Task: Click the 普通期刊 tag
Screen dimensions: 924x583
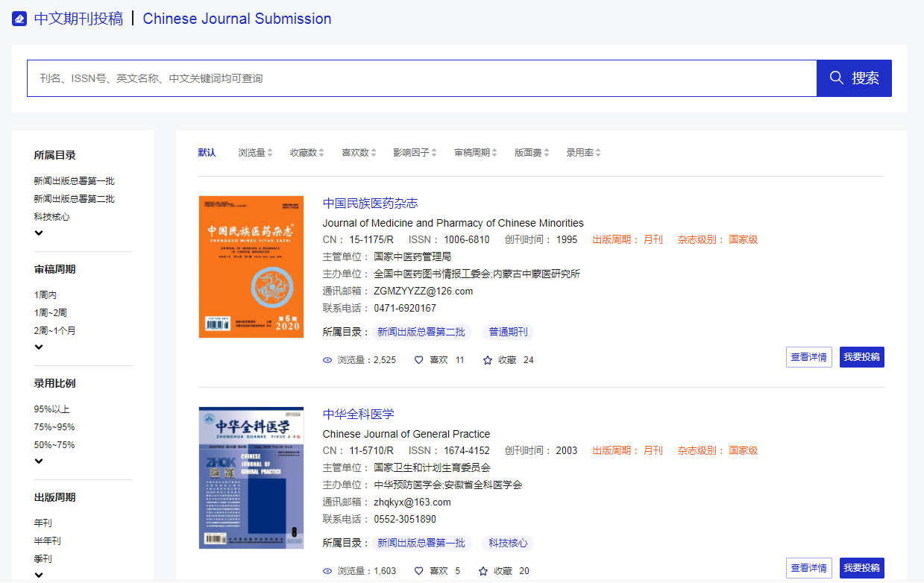Action: click(508, 333)
